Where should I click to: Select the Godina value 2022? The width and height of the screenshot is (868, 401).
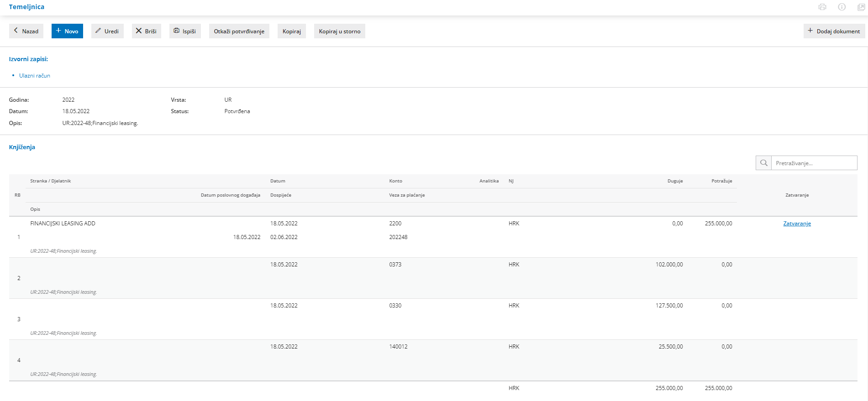click(x=68, y=100)
